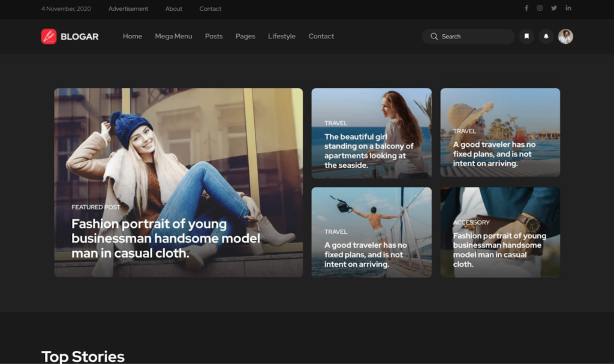Image resolution: width=614 pixels, height=364 pixels.
Task: Open the Instagram icon in the top bar
Action: (x=540, y=8)
